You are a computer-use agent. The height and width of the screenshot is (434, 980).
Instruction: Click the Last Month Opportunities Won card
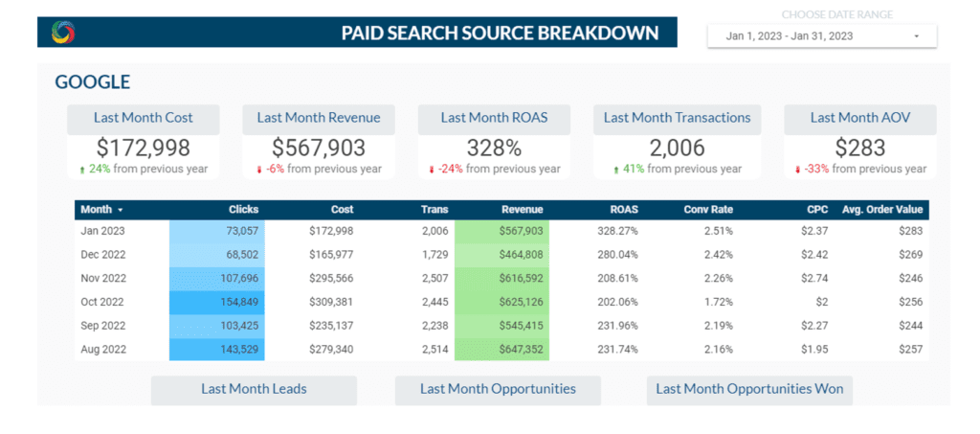pos(749,390)
